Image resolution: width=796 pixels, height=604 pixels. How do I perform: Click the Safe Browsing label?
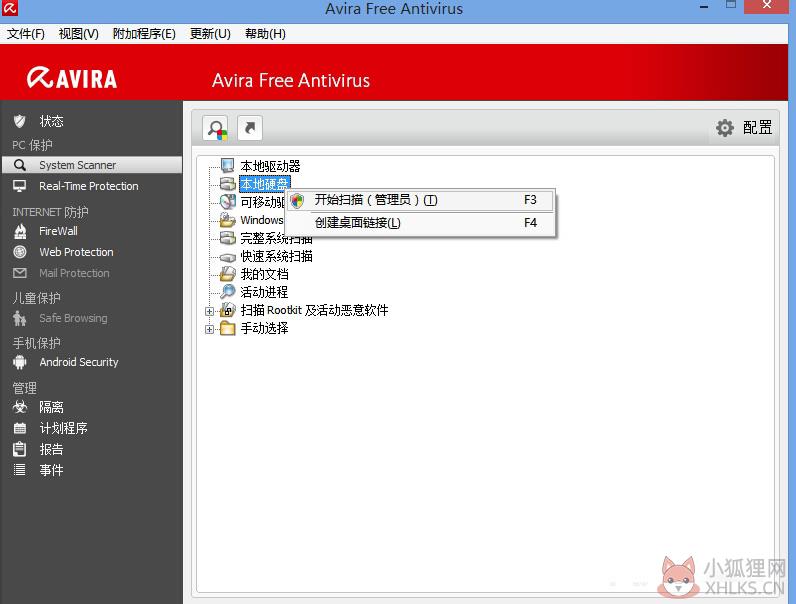pyautogui.click(x=73, y=318)
